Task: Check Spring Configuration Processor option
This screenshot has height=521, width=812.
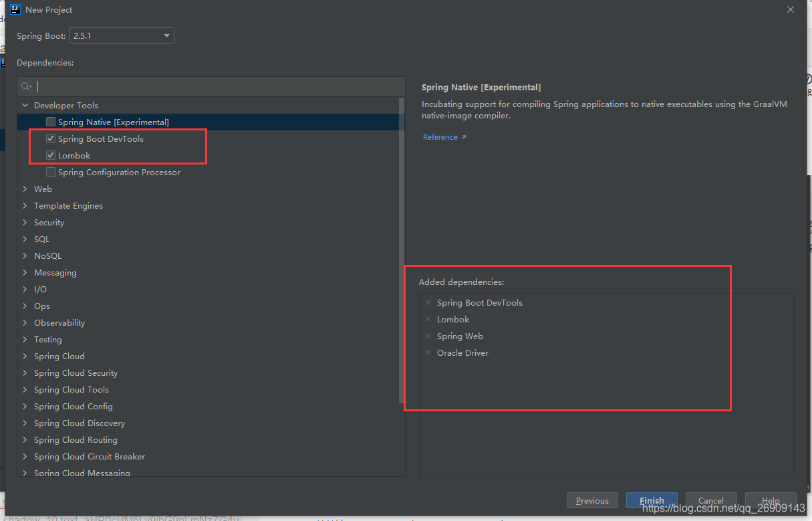Action: [51, 172]
